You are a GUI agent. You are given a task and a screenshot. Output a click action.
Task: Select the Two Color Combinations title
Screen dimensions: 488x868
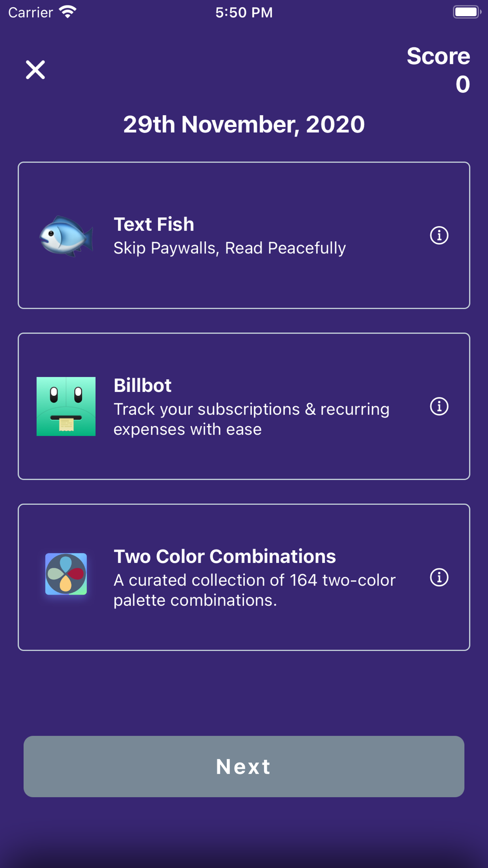click(x=224, y=557)
